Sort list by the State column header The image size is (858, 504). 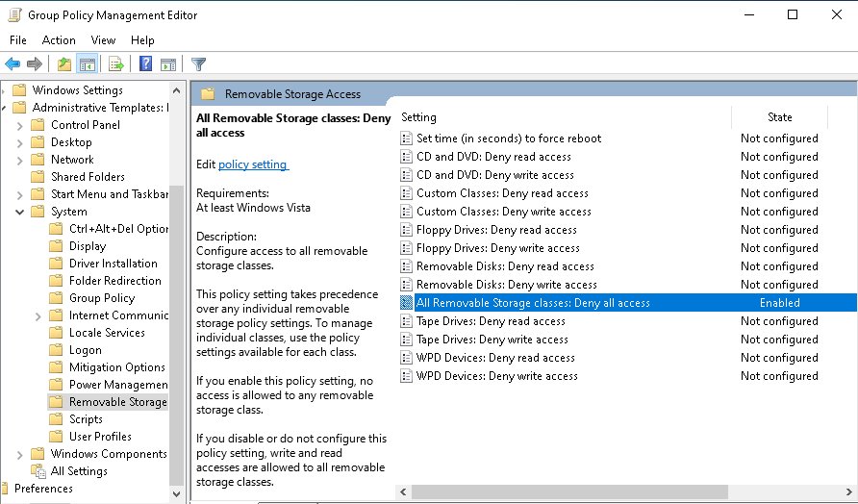pyautogui.click(x=779, y=117)
